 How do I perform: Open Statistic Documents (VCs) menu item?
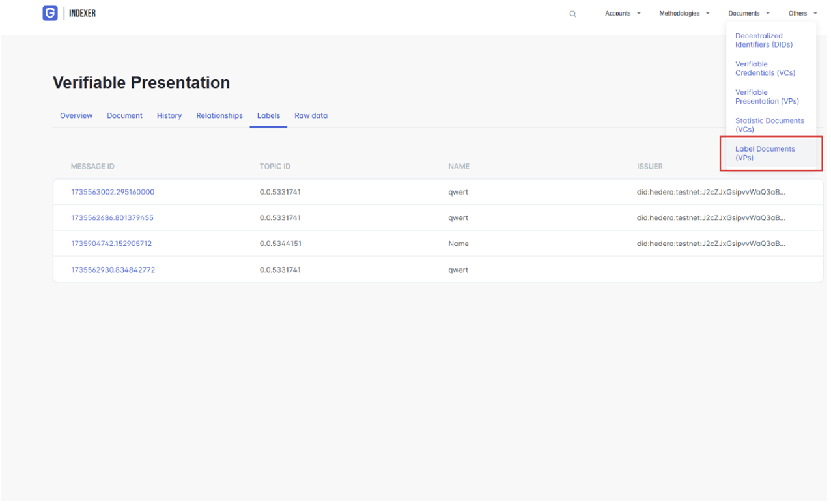[769, 124]
